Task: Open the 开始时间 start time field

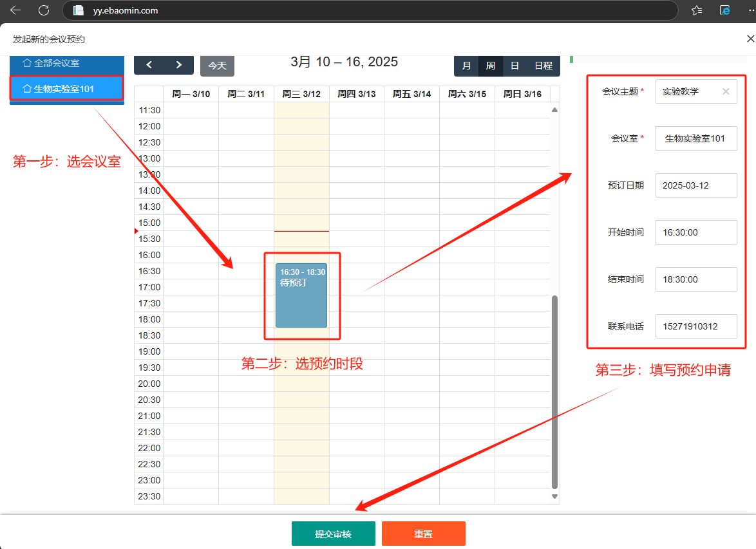Action: (x=695, y=232)
